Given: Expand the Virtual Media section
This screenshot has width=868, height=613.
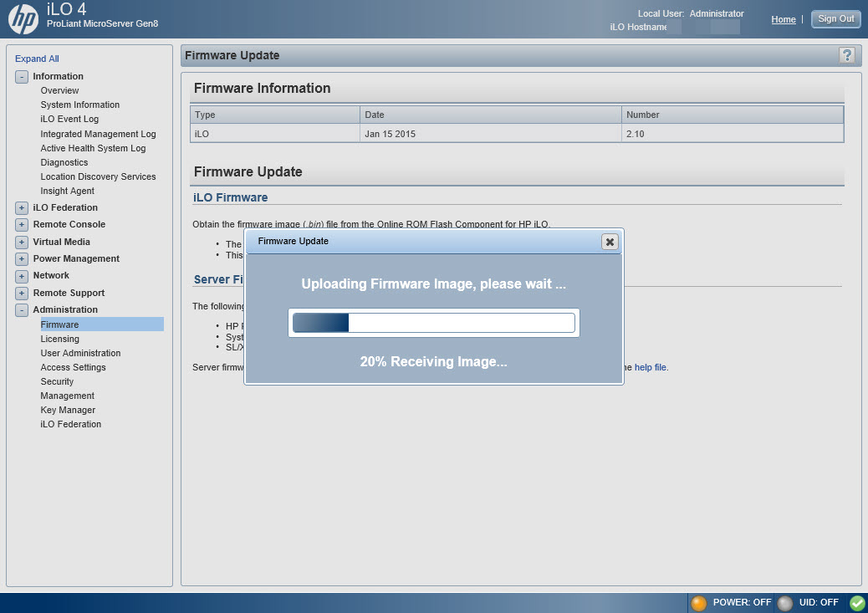Looking at the screenshot, I should 22,243.
